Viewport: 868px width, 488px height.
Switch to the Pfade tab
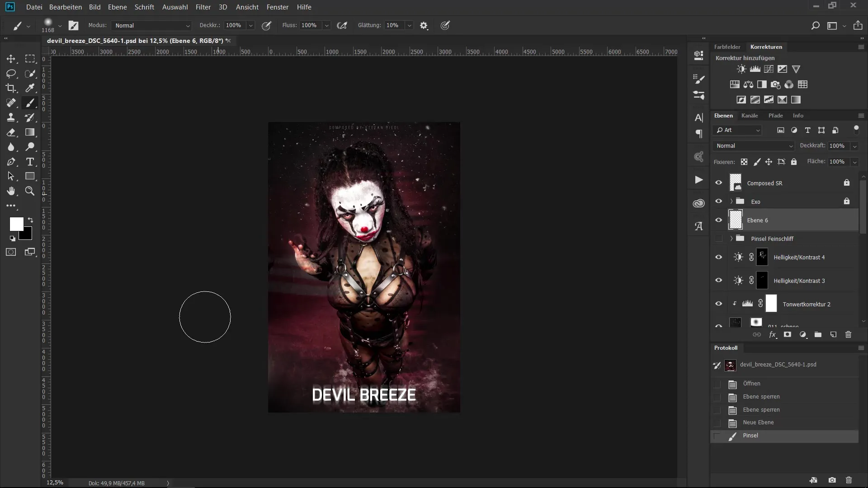tap(776, 116)
